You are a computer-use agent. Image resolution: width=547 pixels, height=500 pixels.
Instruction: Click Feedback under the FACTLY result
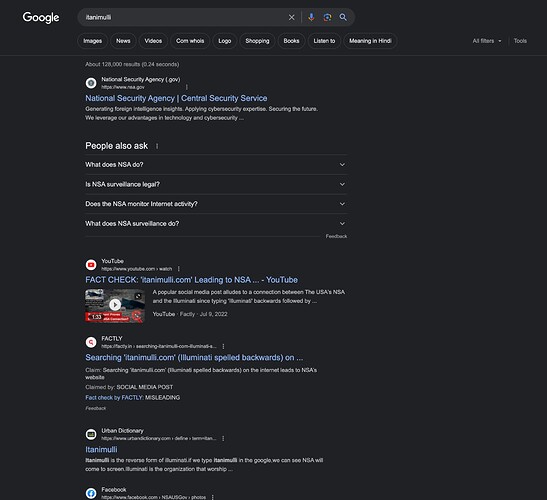pos(96,408)
